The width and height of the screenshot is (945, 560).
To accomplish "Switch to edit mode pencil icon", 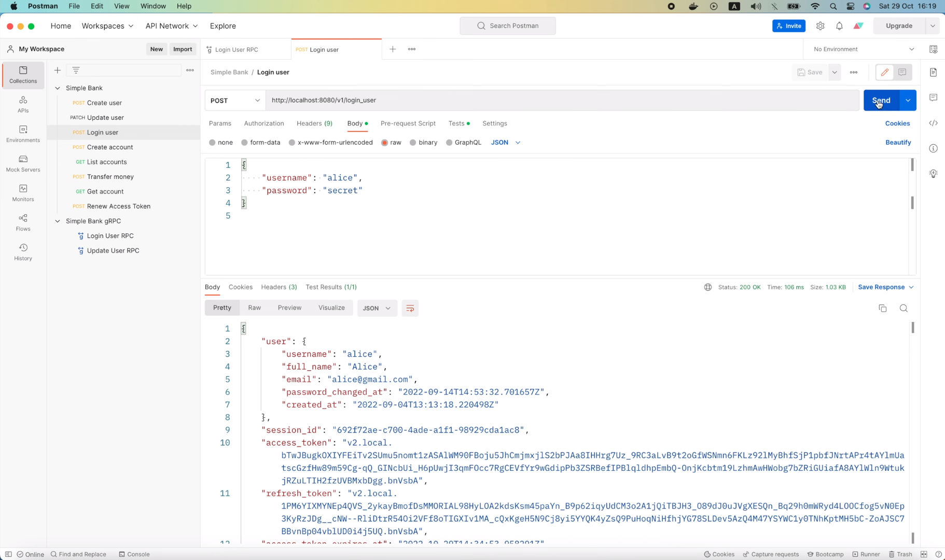I will tap(884, 72).
